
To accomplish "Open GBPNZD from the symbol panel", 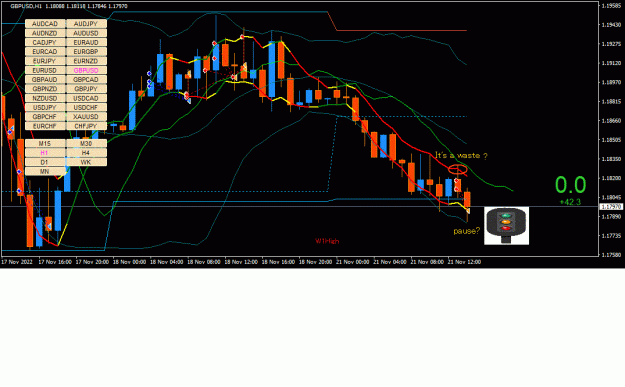I will point(45,89).
